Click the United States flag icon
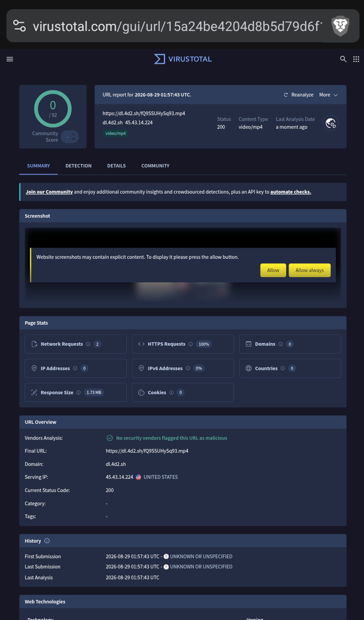 click(x=139, y=477)
